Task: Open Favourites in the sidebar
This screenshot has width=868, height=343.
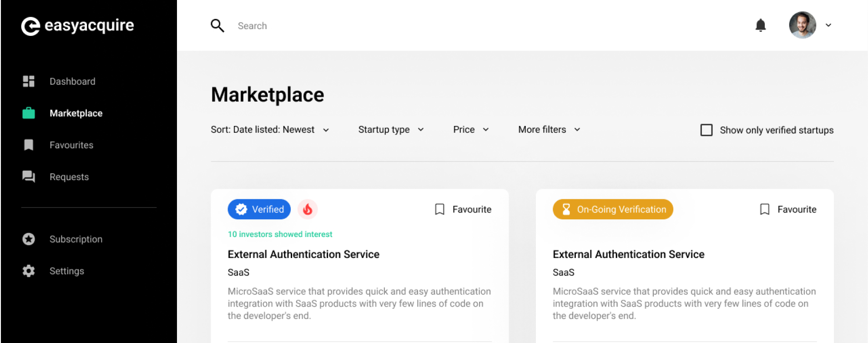Action: [x=71, y=145]
